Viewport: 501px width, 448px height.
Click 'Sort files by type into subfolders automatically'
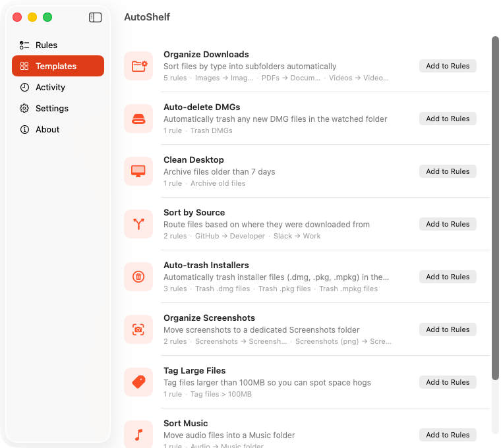pos(250,67)
